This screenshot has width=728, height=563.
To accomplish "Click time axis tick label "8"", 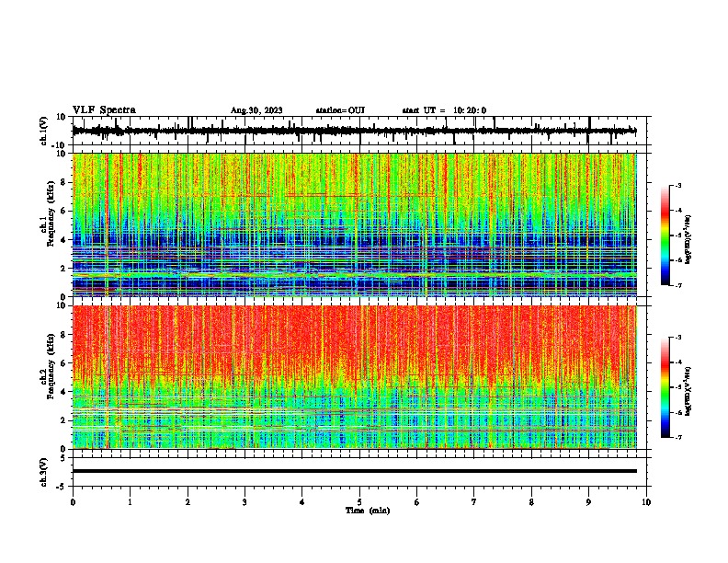I will 531,502.
